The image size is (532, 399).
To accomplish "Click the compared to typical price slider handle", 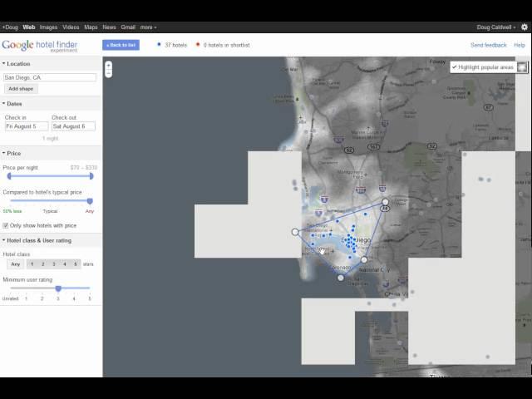I will pos(90,201).
